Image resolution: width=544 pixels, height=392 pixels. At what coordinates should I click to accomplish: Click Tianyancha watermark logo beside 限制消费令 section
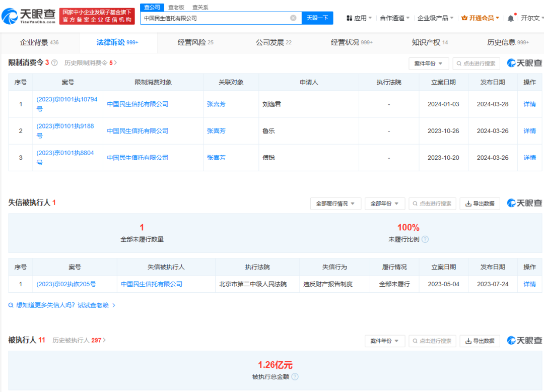(524, 63)
